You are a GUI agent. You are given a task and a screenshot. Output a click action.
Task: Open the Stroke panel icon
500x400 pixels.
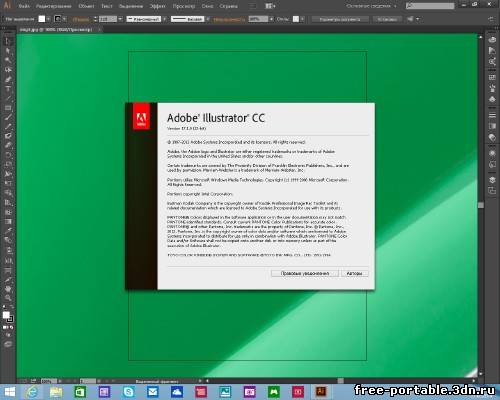492,115
